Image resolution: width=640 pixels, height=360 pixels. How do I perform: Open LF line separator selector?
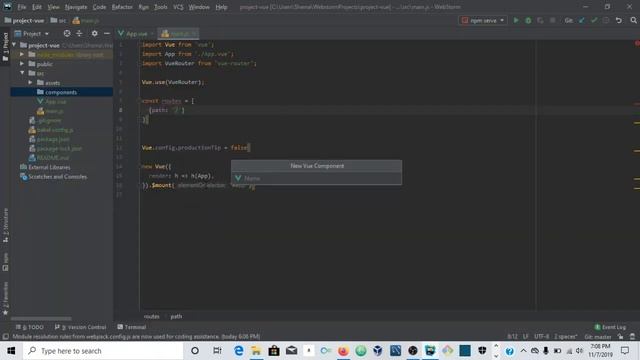click(x=526, y=337)
